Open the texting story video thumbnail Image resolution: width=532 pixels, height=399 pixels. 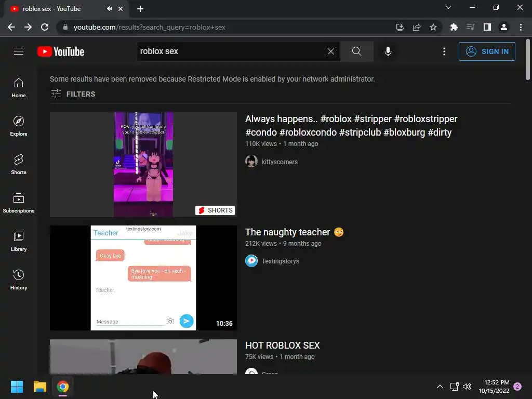pyautogui.click(x=143, y=278)
